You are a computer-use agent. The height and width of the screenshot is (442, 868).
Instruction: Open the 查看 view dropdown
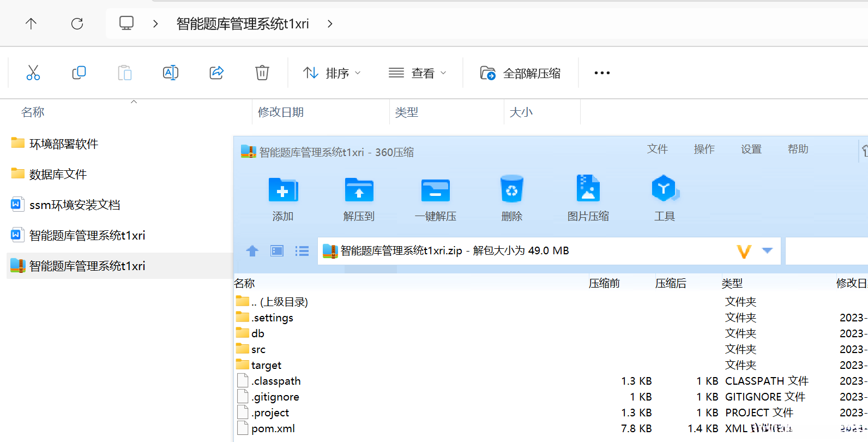tap(418, 73)
